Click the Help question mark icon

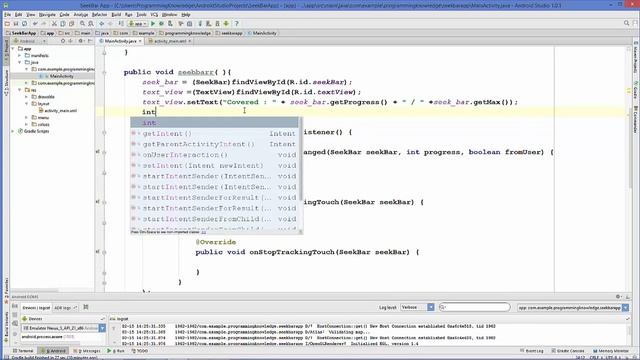coord(236,24)
